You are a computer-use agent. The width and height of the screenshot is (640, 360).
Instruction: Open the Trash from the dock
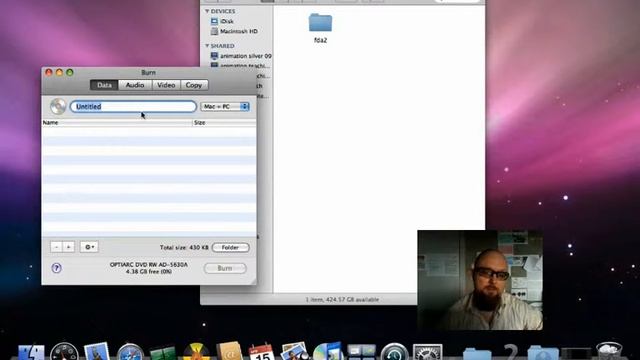click(609, 351)
